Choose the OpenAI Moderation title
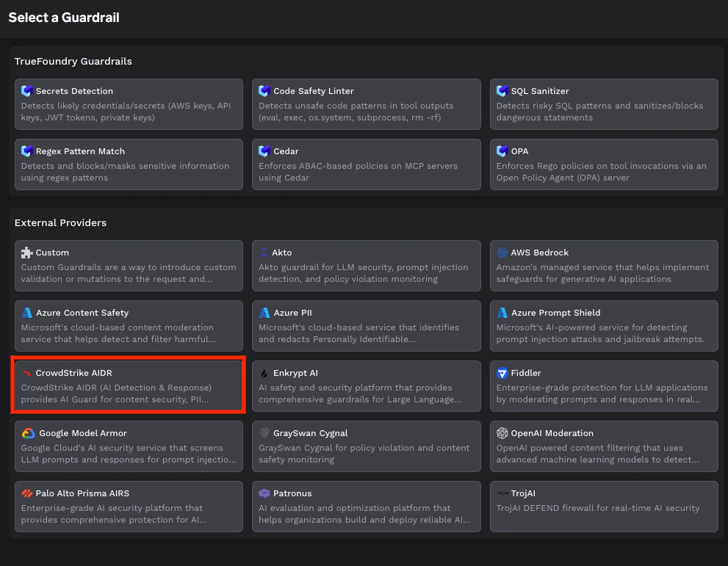Image resolution: width=728 pixels, height=566 pixels. pyautogui.click(x=552, y=433)
